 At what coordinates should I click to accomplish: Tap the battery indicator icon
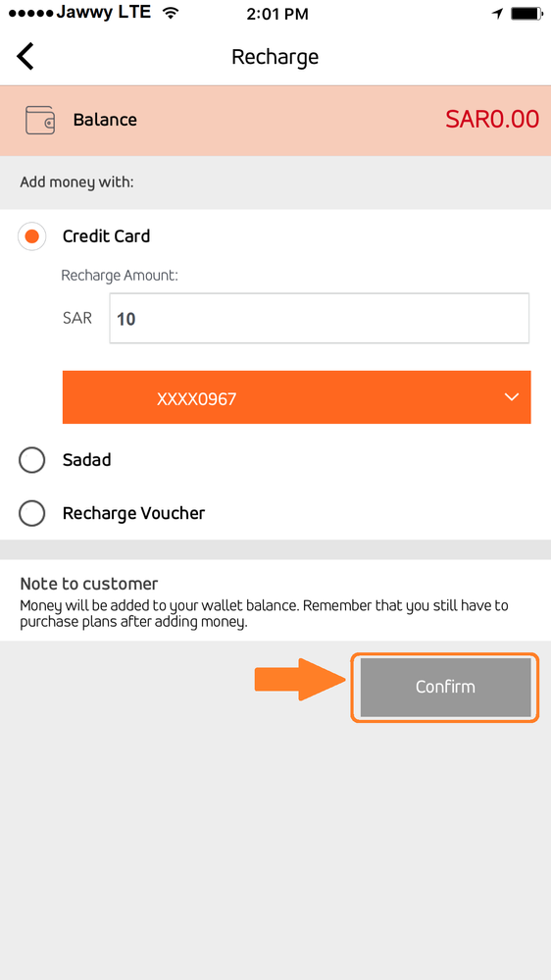tap(526, 13)
